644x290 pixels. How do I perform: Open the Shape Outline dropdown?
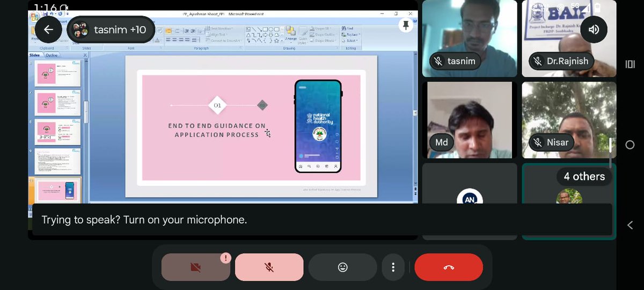[x=323, y=34]
